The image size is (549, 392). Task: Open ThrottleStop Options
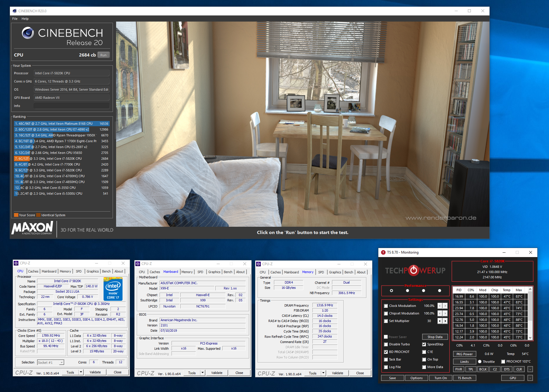point(417,378)
